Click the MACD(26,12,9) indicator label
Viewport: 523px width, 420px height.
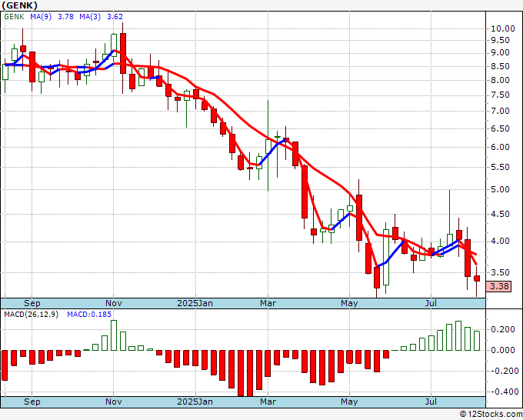click(x=31, y=315)
